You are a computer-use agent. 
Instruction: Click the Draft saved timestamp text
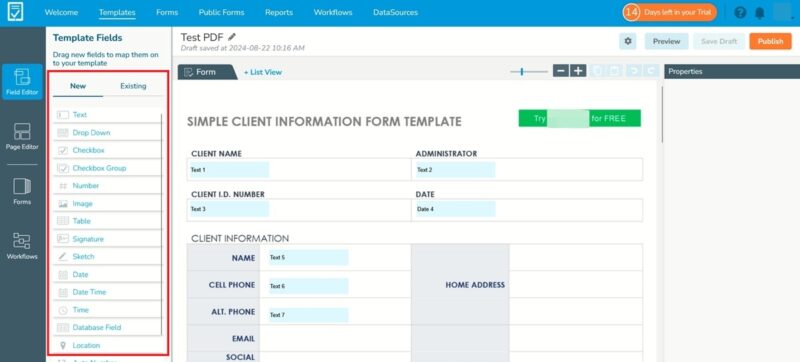[242, 48]
